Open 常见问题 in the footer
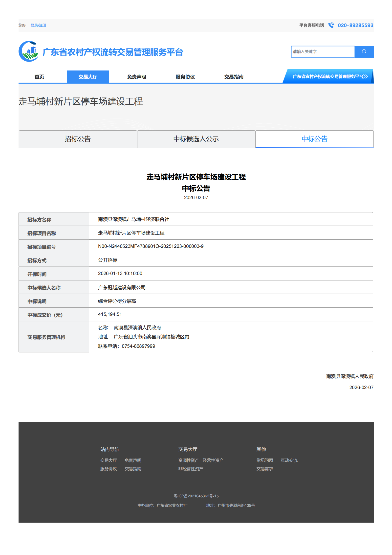The width and height of the screenshot is (392, 555). (265, 460)
